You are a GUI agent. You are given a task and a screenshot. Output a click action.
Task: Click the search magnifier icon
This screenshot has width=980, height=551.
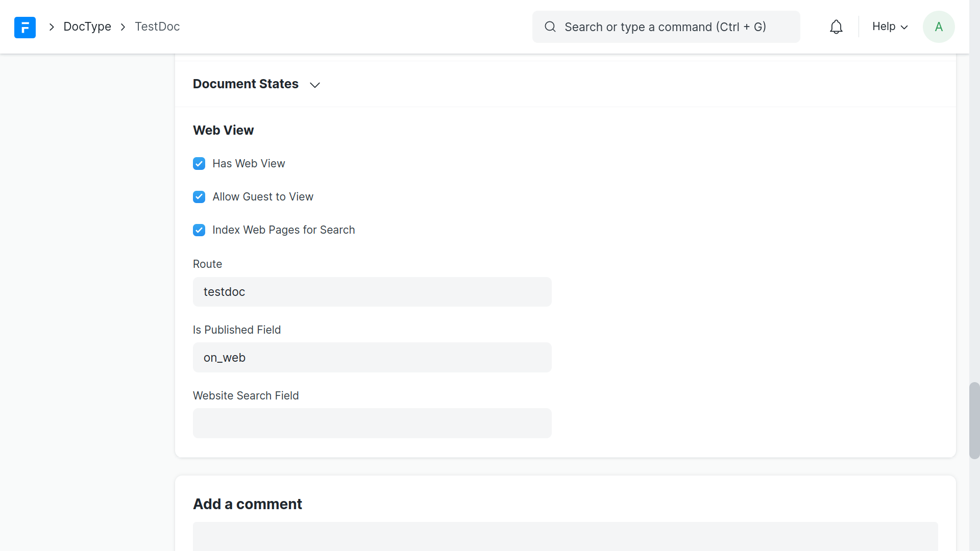pos(550,27)
